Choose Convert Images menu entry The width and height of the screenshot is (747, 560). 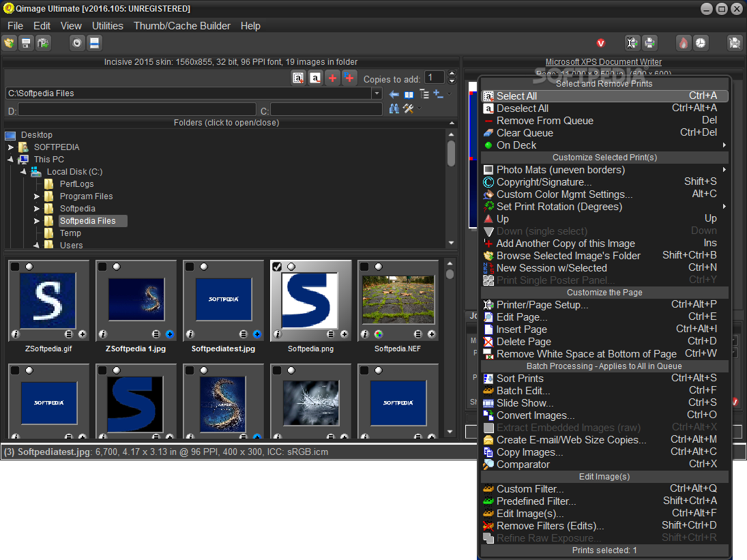[605, 415]
